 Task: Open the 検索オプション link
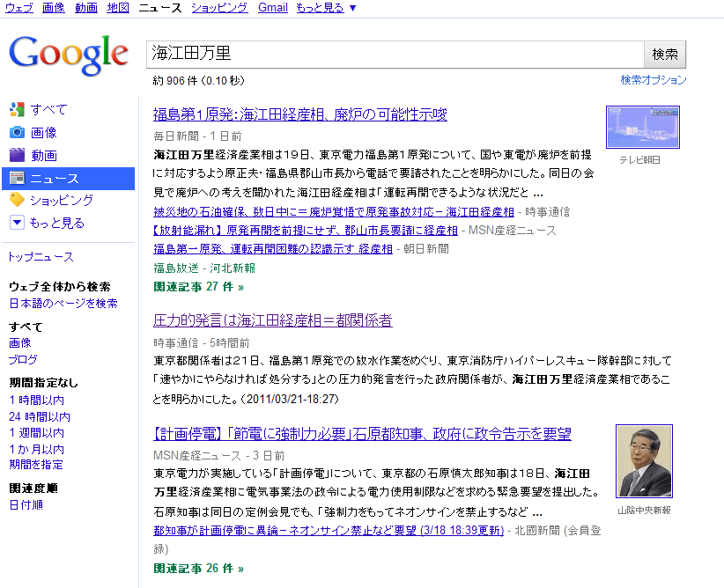point(654,80)
